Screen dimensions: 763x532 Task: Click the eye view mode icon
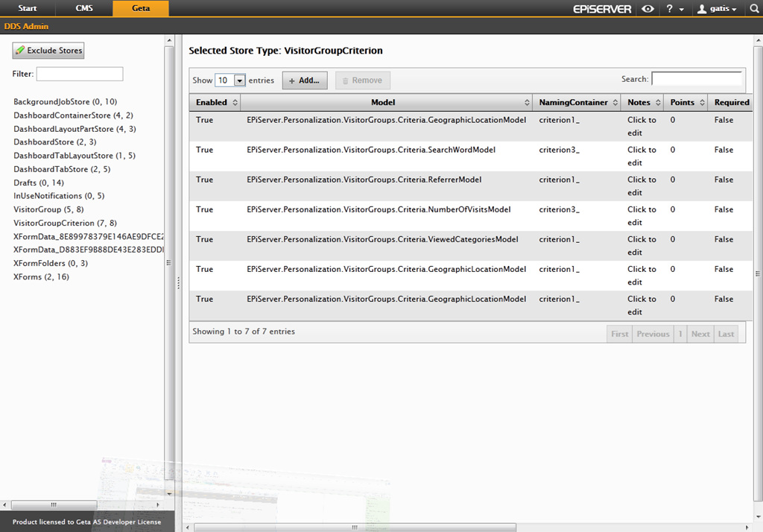click(x=648, y=9)
